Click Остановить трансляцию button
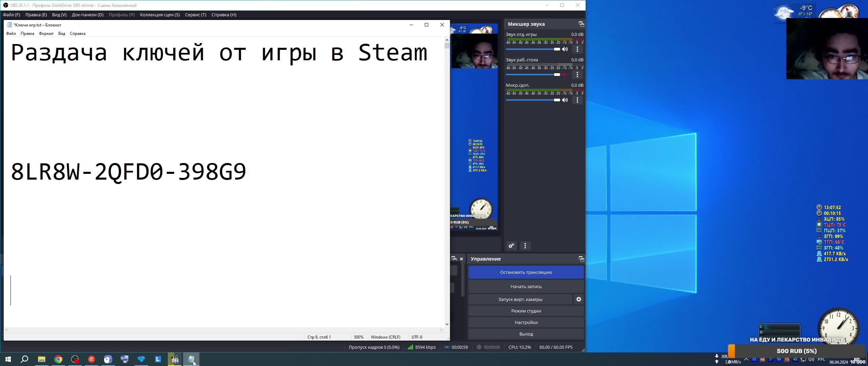Viewport: 868px width, 366px height. click(526, 272)
